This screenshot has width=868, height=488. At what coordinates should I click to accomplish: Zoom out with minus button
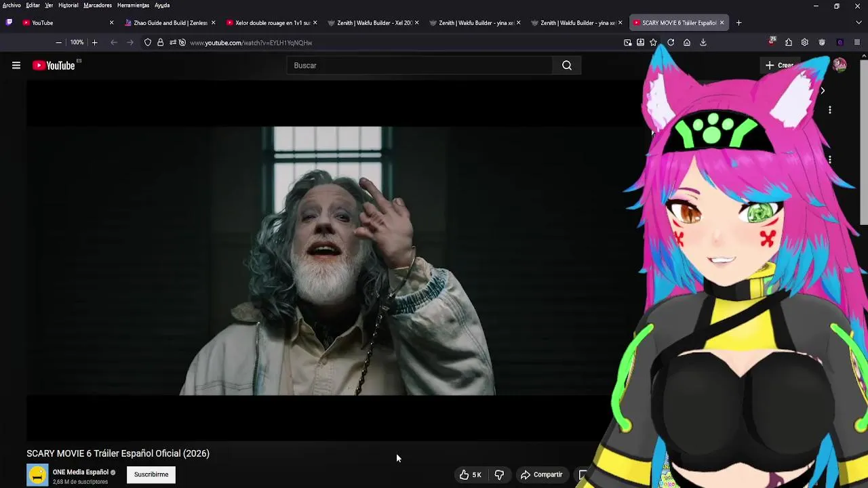pos(58,43)
